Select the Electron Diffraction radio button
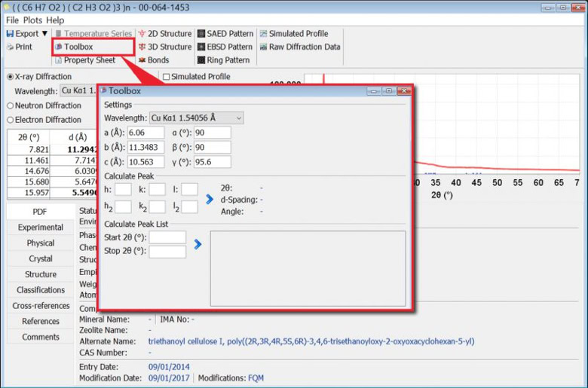 coord(11,120)
